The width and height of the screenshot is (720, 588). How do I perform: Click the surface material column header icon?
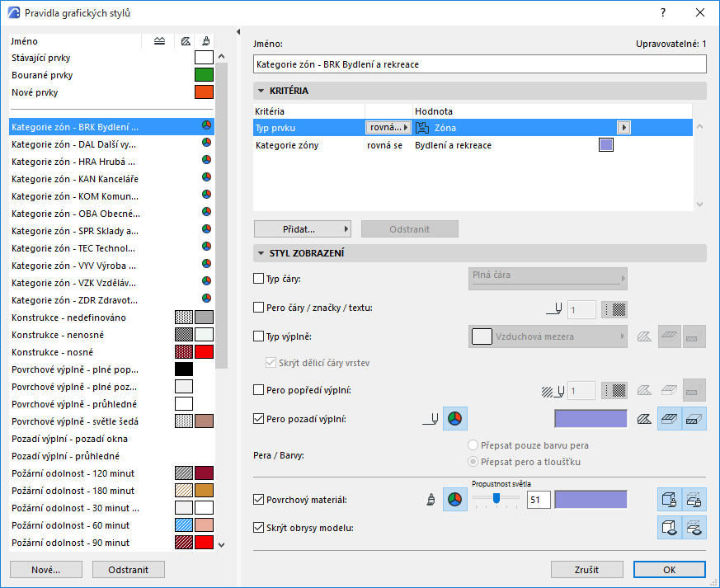pyautogui.click(x=206, y=41)
